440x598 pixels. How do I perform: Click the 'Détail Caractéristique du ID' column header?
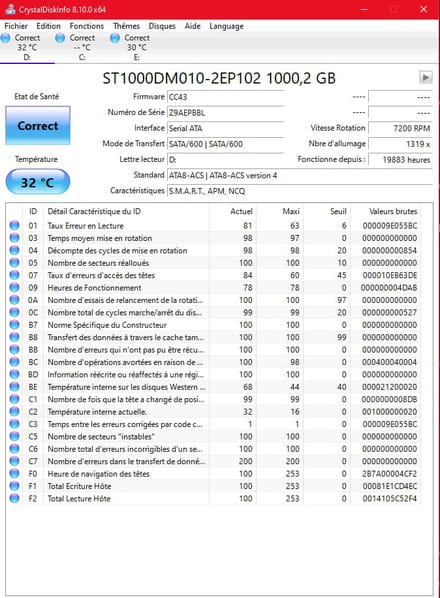click(126, 211)
